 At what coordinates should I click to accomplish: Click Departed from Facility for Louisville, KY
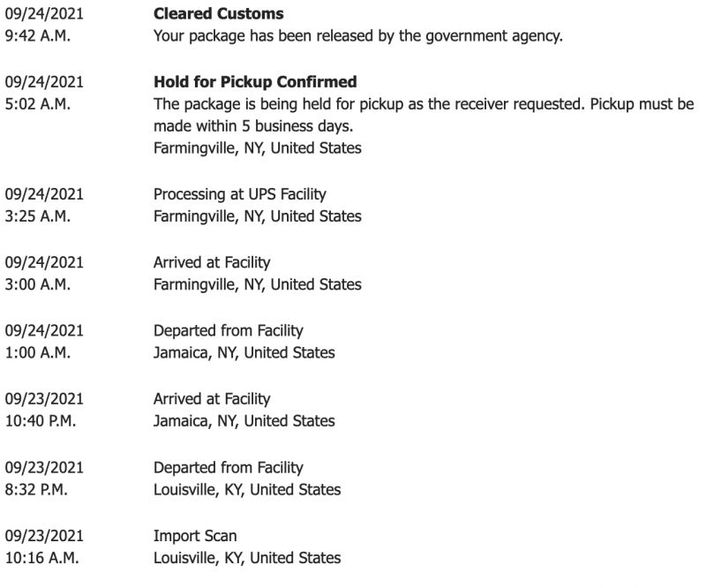pos(229,467)
